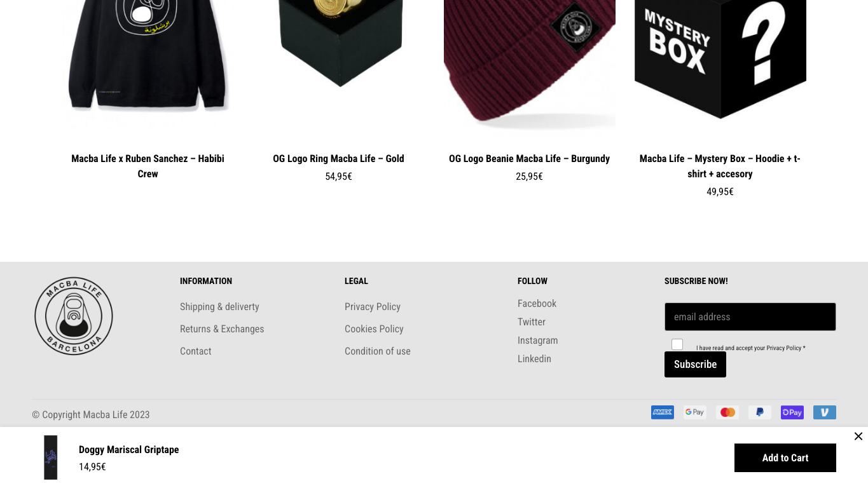
Task: Open OG Logo Beanie Burgundy product title
Action: pyautogui.click(x=529, y=158)
